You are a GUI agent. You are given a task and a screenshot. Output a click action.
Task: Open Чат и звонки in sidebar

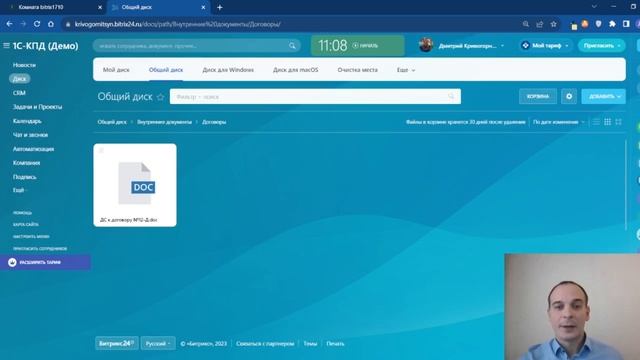tap(30, 135)
